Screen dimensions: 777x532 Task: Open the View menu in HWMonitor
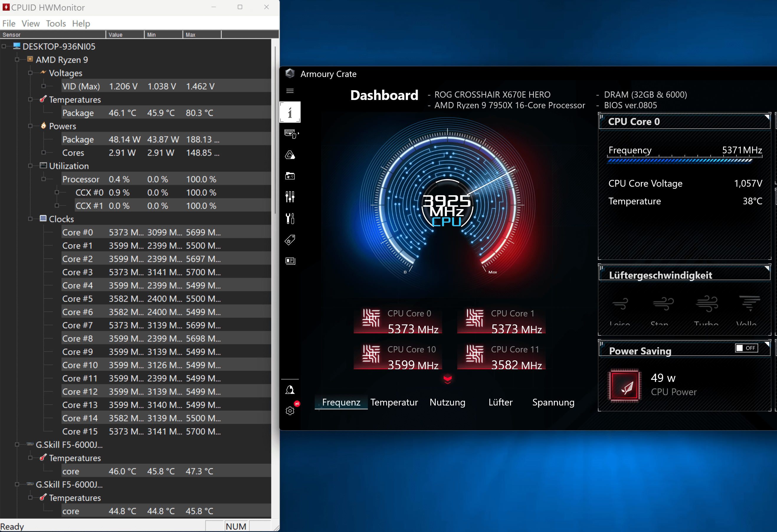pyautogui.click(x=30, y=23)
